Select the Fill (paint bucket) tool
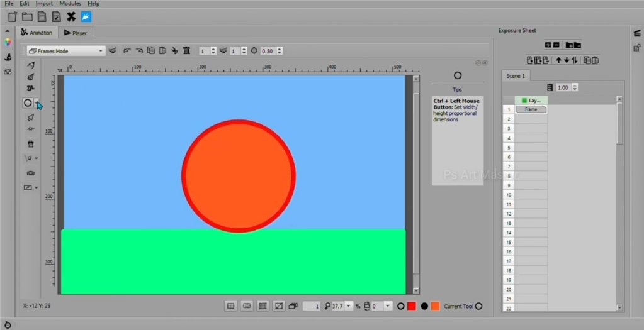 tap(30, 144)
